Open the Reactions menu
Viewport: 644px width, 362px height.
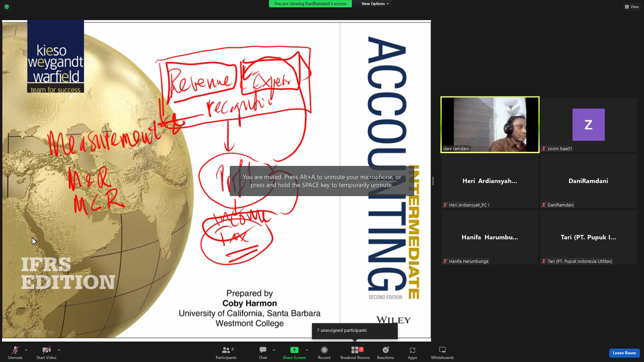[385, 353]
